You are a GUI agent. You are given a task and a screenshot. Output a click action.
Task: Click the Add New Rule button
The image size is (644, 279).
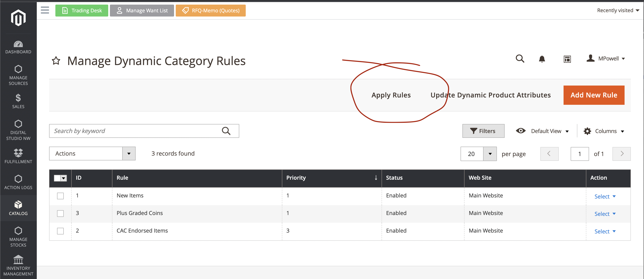[593, 95]
